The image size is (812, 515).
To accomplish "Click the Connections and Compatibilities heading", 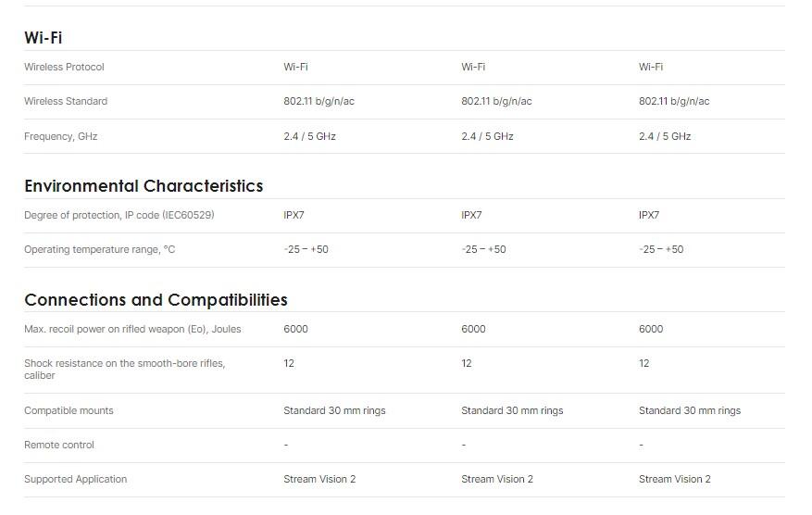I will (156, 300).
